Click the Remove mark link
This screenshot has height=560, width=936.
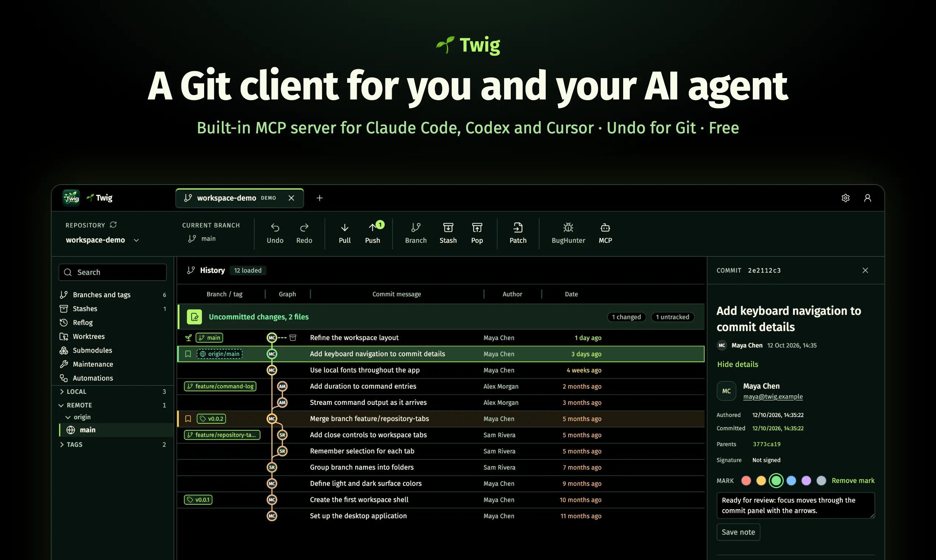click(853, 480)
